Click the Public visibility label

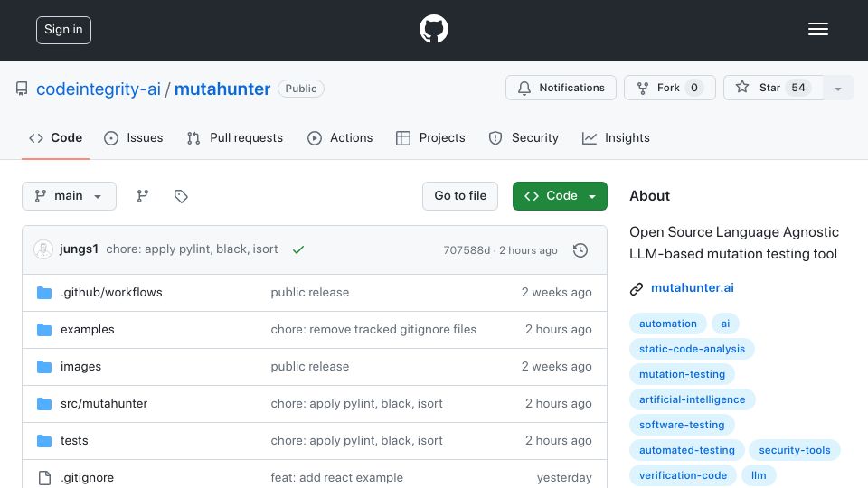(x=301, y=89)
